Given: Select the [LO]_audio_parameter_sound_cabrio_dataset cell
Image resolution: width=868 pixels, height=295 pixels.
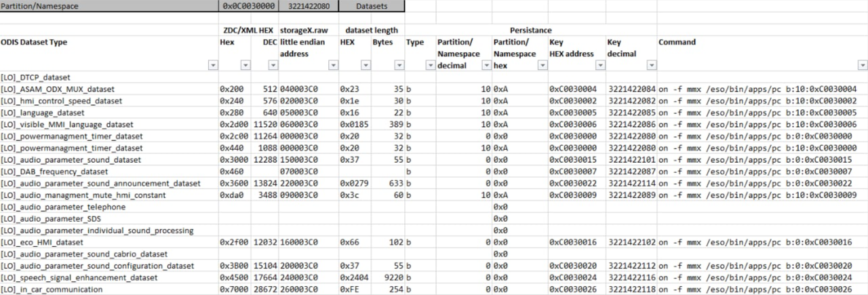Looking at the screenshot, I should pos(109,254).
